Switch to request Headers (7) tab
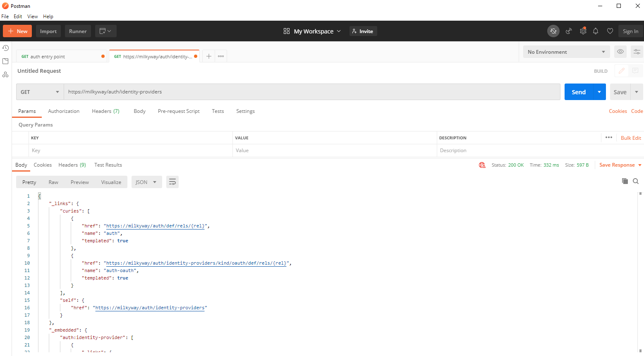 (x=105, y=111)
